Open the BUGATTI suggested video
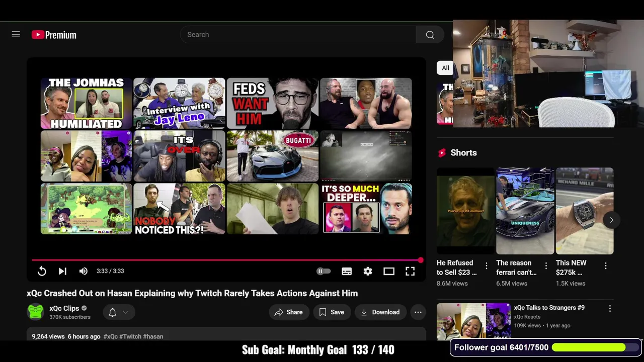This screenshot has height=362, width=644. point(272,156)
